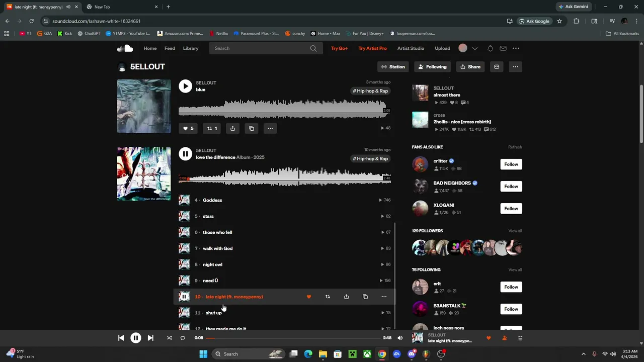The height and width of the screenshot is (362, 644).
Task: Pause love the difference album
Action: coord(185,154)
